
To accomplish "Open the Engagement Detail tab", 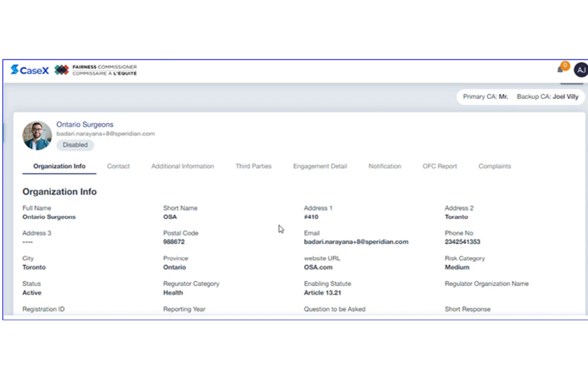I will (x=320, y=166).
